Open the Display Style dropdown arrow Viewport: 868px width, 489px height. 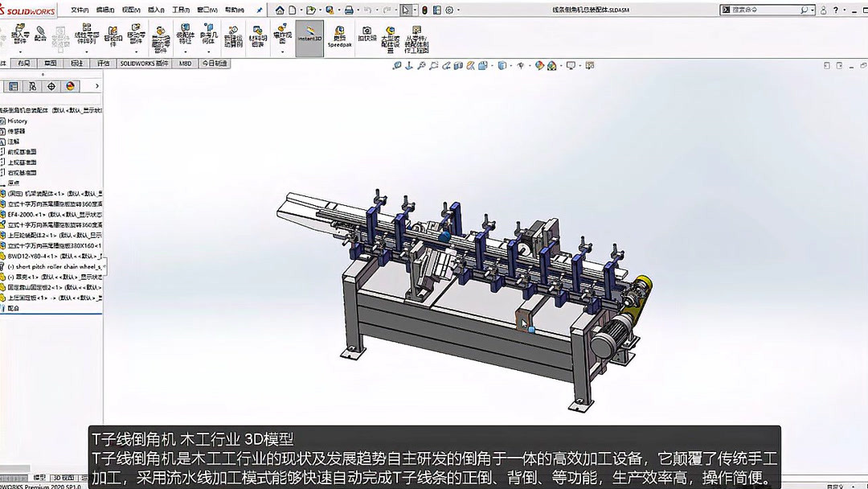[x=511, y=64]
